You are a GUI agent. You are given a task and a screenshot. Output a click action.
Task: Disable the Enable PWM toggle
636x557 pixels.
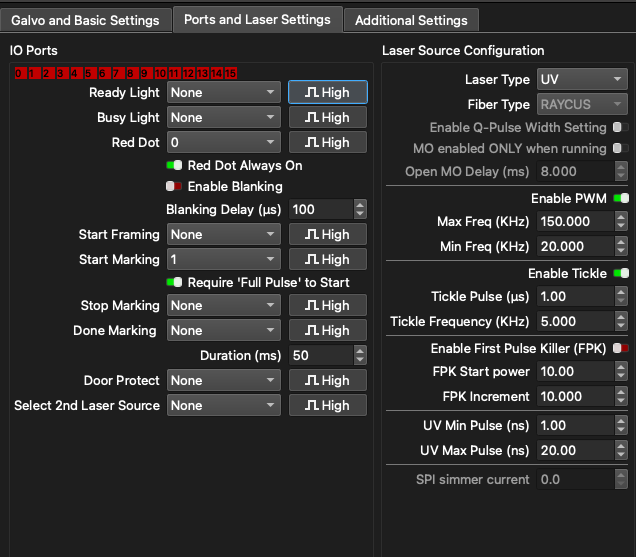click(x=621, y=198)
